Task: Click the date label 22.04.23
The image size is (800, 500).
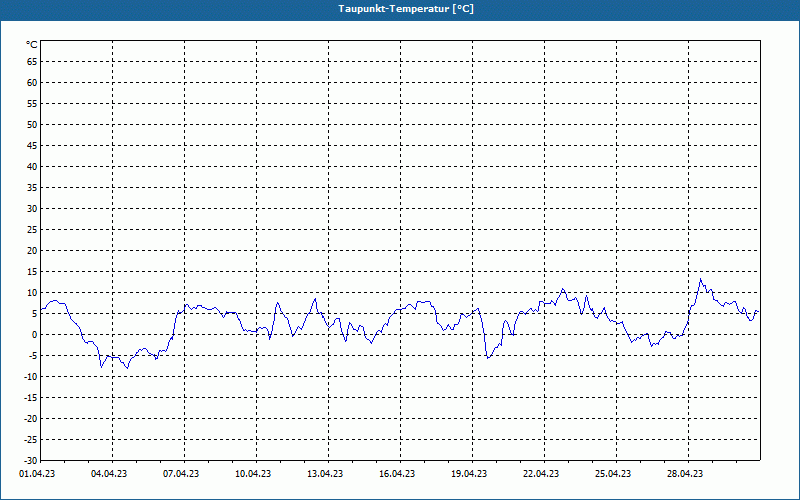Action: coord(541,474)
